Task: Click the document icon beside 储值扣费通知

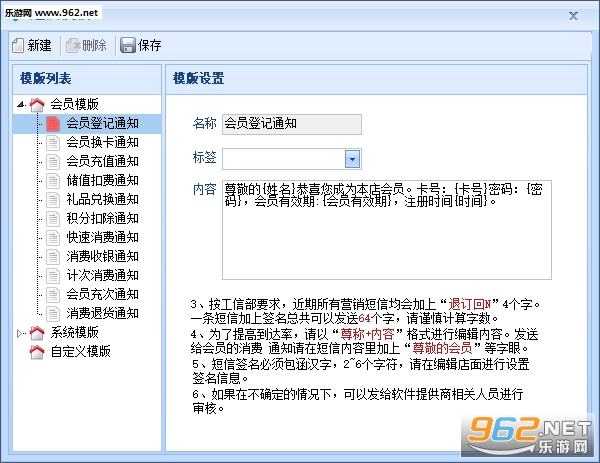Action: pyautogui.click(x=53, y=180)
